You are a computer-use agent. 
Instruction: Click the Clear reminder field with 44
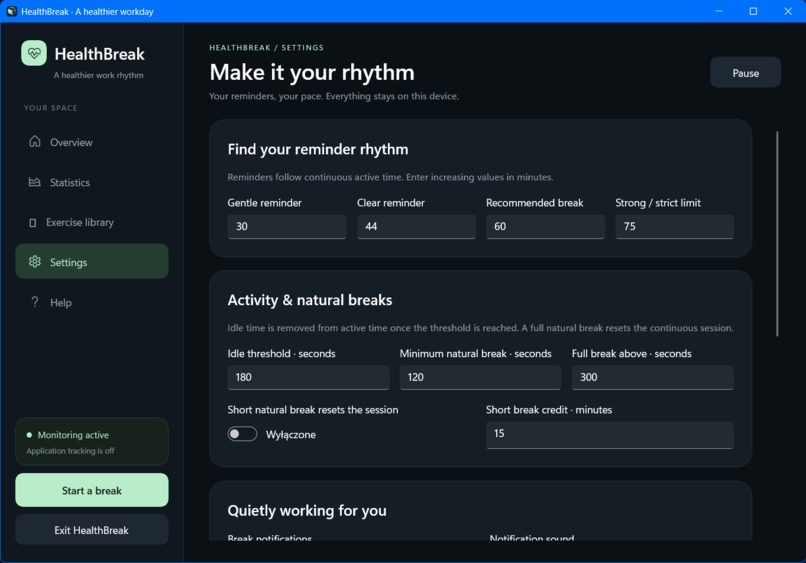416,226
